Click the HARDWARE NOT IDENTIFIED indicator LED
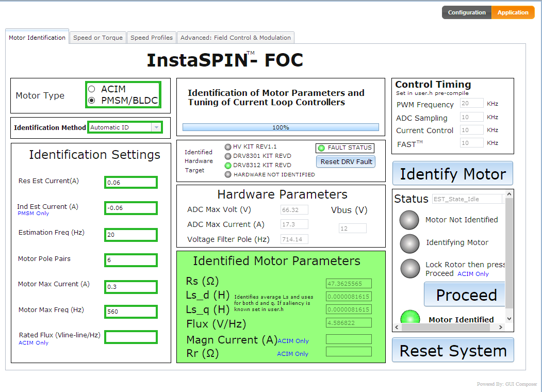 228,174
